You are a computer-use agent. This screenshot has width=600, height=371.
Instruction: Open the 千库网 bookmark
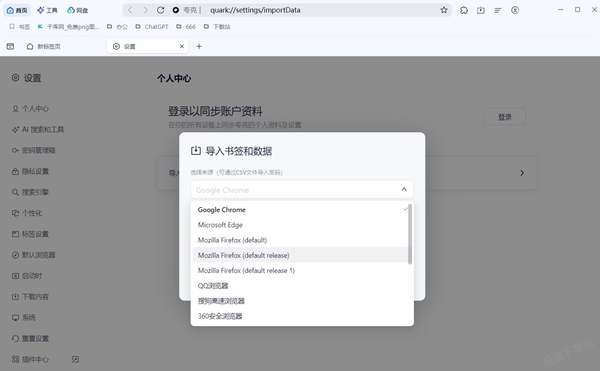[x=68, y=26]
